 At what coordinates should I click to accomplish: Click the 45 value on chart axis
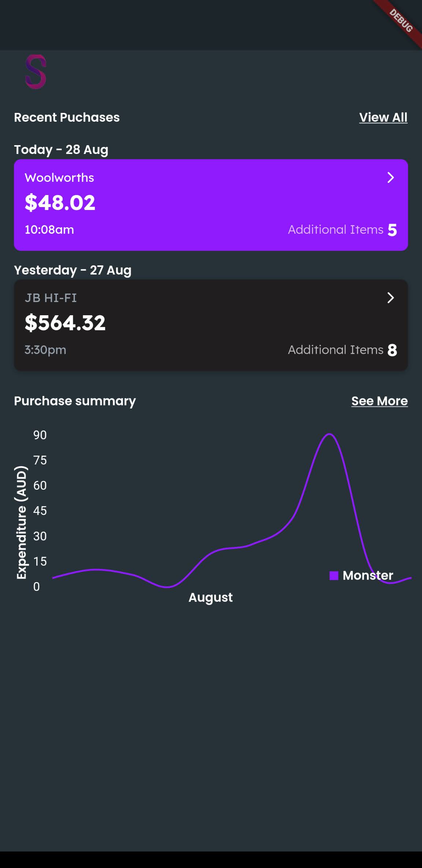coord(40,511)
